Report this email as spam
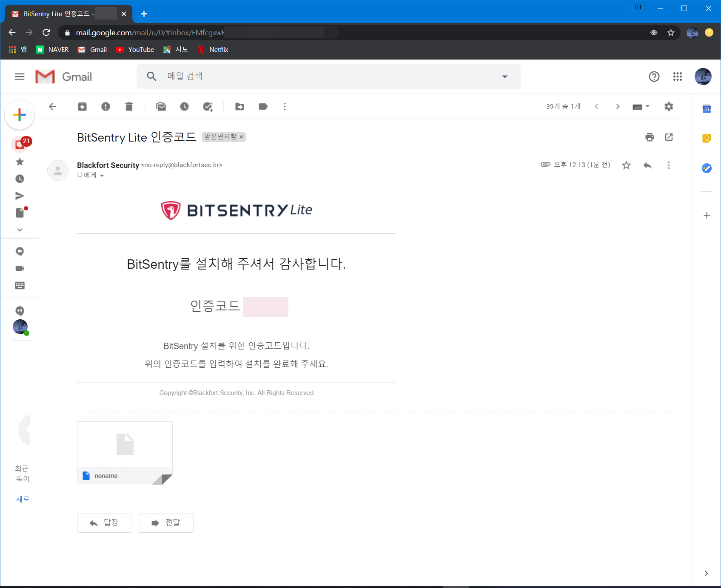 [105, 106]
